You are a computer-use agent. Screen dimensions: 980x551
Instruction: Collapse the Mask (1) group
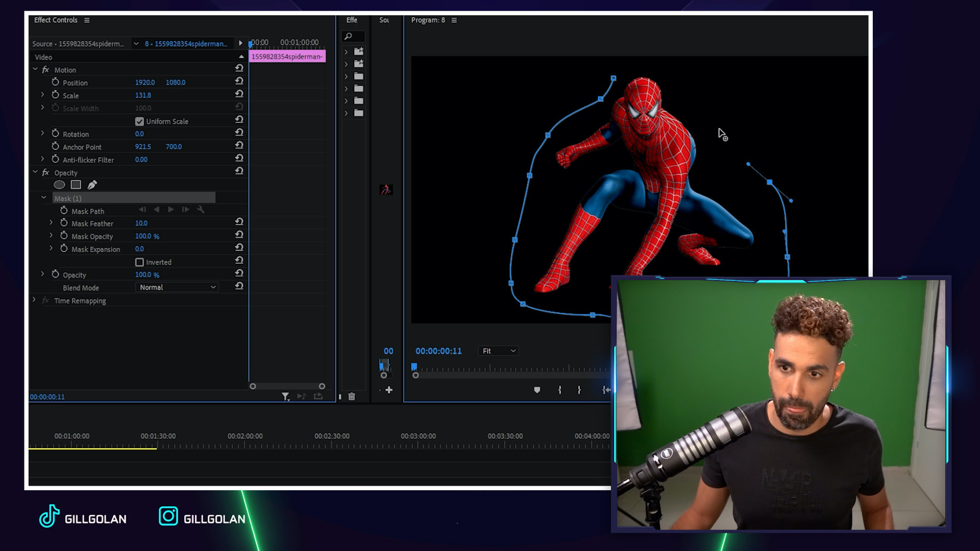pyautogui.click(x=44, y=198)
